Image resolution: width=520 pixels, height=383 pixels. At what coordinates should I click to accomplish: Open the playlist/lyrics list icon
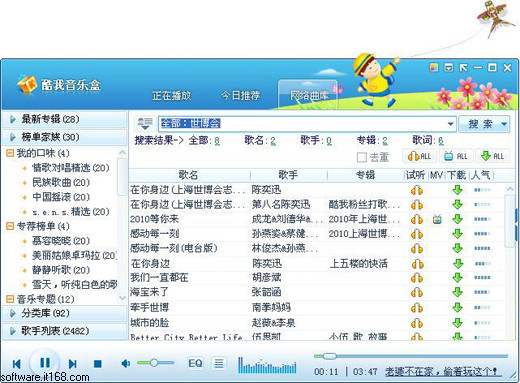pyautogui.click(x=219, y=363)
